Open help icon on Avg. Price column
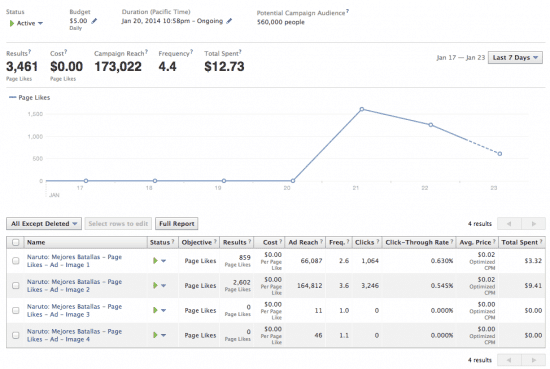The height and width of the screenshot is (369, 550). pos(494,241)
